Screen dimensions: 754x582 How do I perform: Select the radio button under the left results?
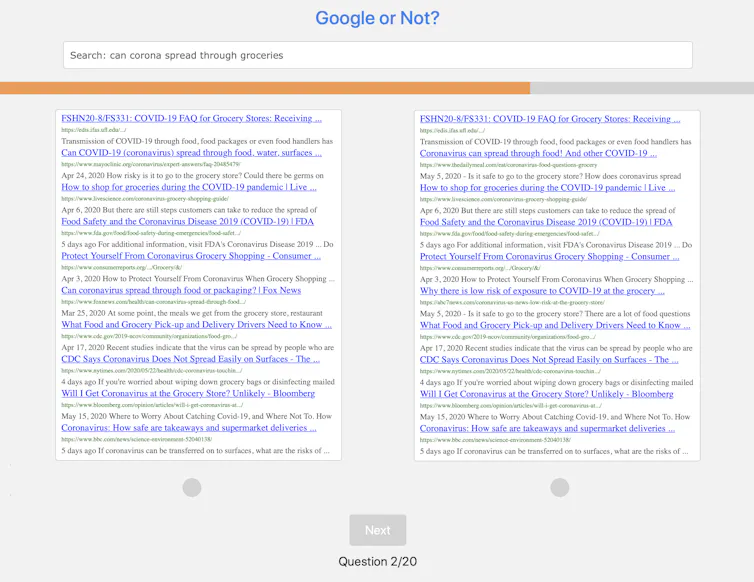[192, 487]
